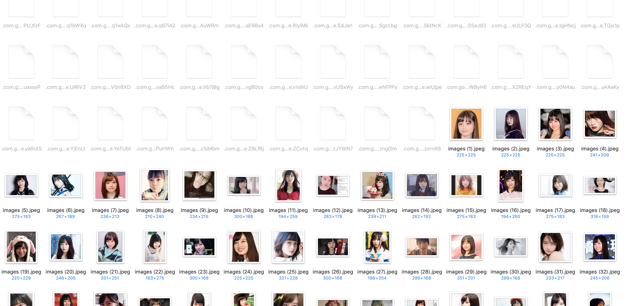Select images (7).jpeg pink background thumbnail
Screen dimensions: 644x306
click(x=110, y=185)
